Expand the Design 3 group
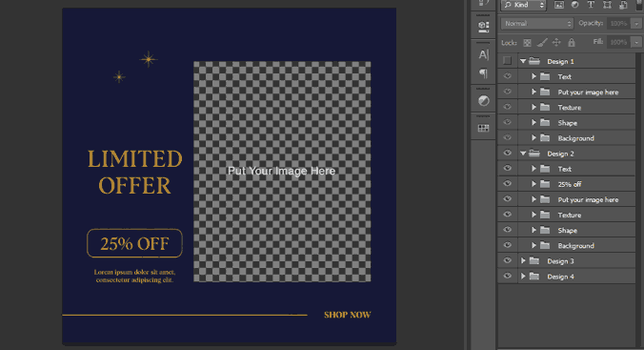 (x=523, y=261)
